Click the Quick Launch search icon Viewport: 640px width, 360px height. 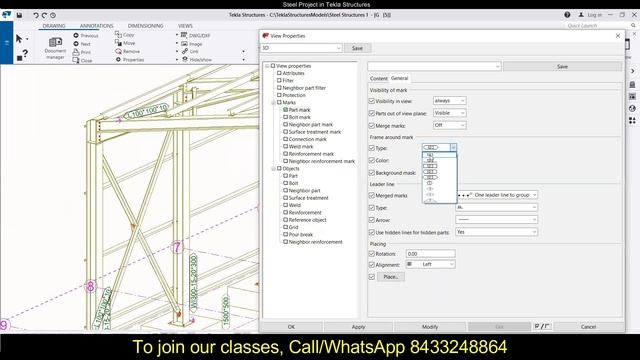point(633,25)
